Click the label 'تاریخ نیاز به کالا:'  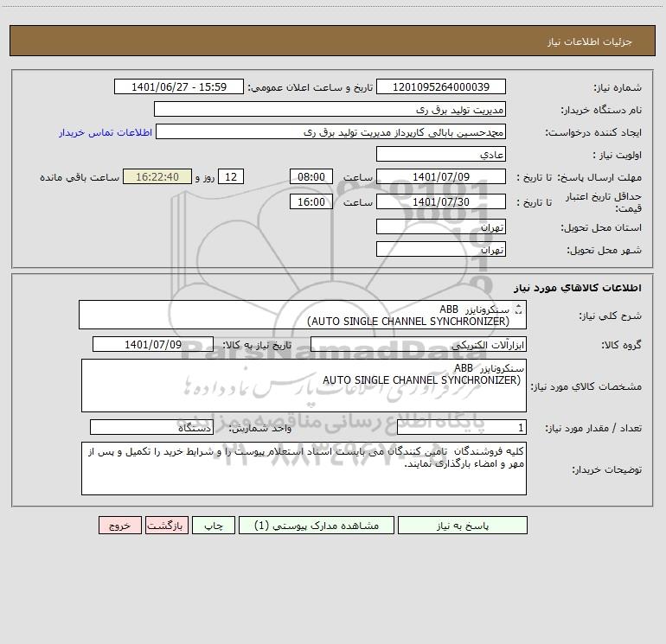[257, 345]
